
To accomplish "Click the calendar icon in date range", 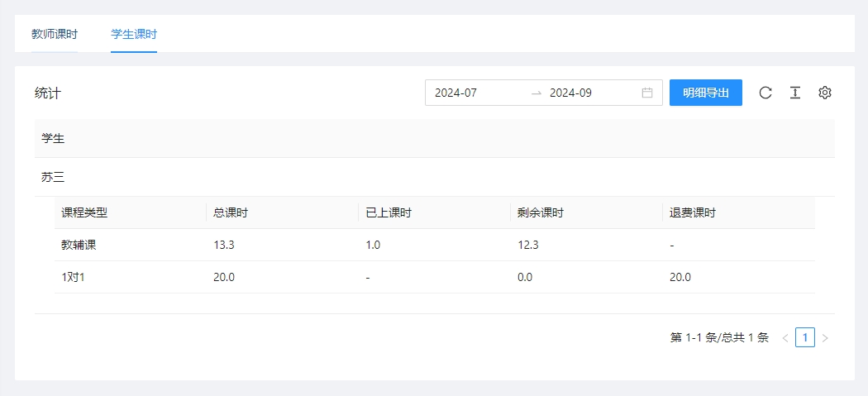I will (x=647, y=93).
